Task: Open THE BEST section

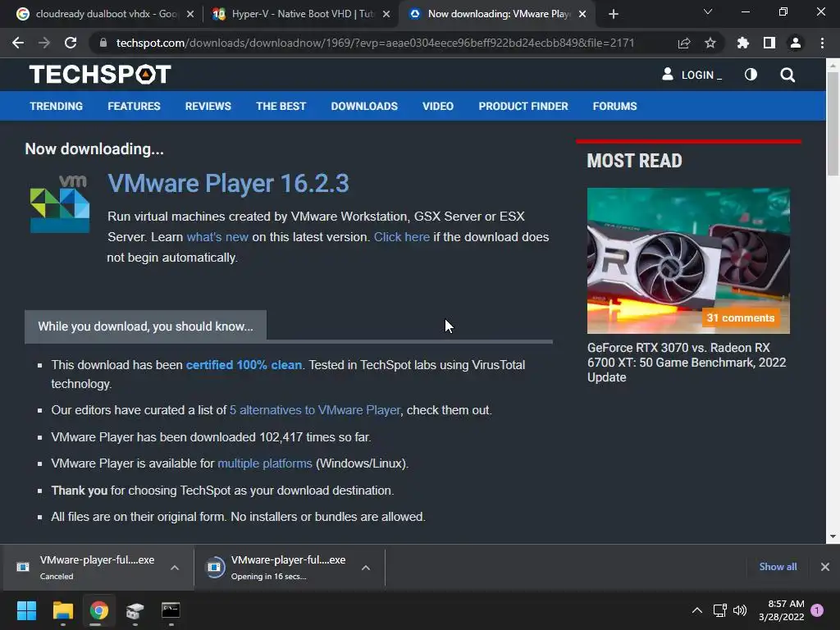Action: [x=281, y=106]
